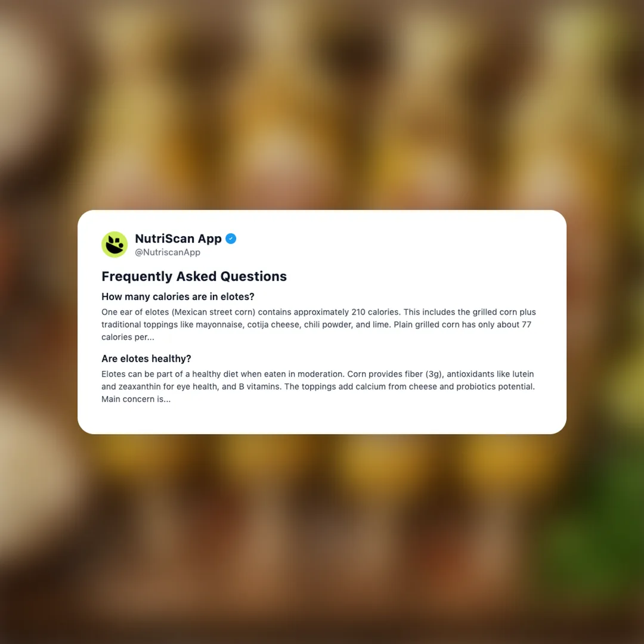The height and width of the screenshot is (644, 644).
Task: Expand truncated text 'Main concern is...'
Action: (x=136, y=399)
